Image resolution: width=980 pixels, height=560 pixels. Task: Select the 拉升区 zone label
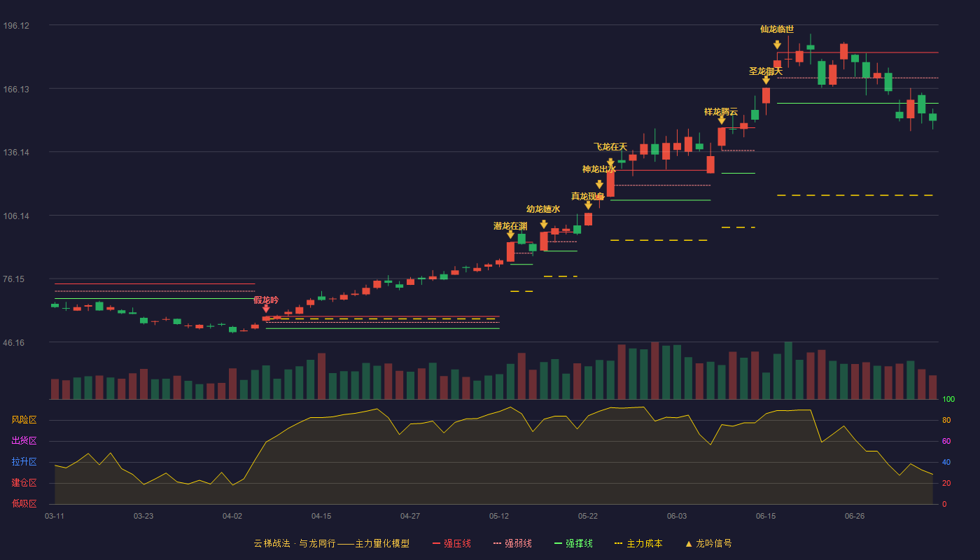click(24, 462)
